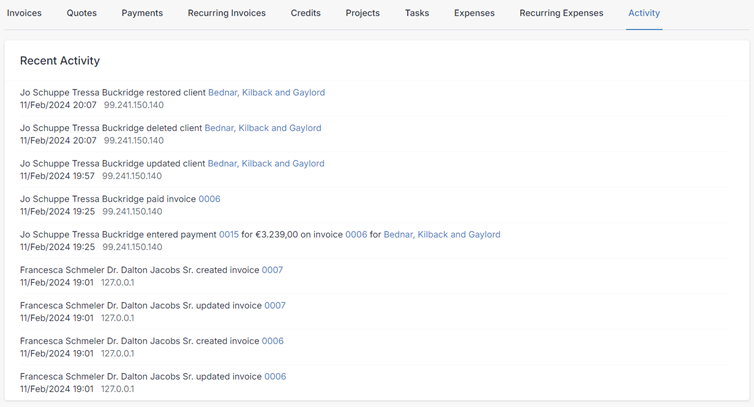Open the Credits tab

pyautogui.click(x=306, y=13)
